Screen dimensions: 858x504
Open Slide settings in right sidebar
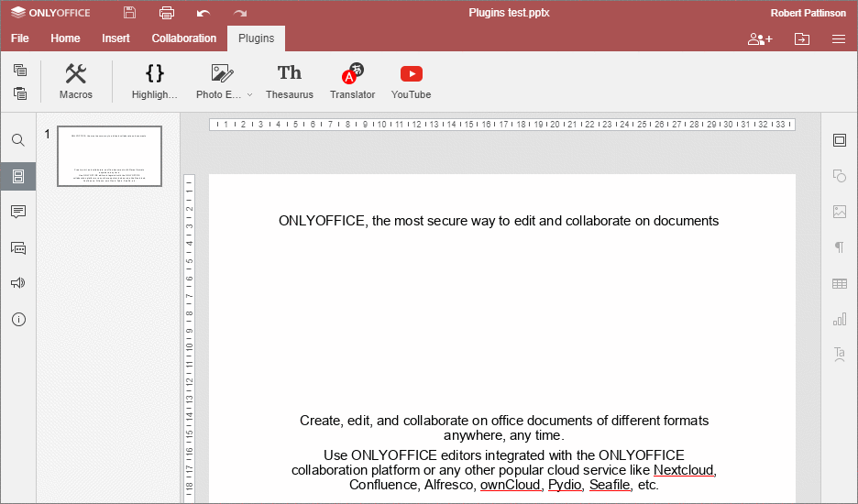[840, 140]
